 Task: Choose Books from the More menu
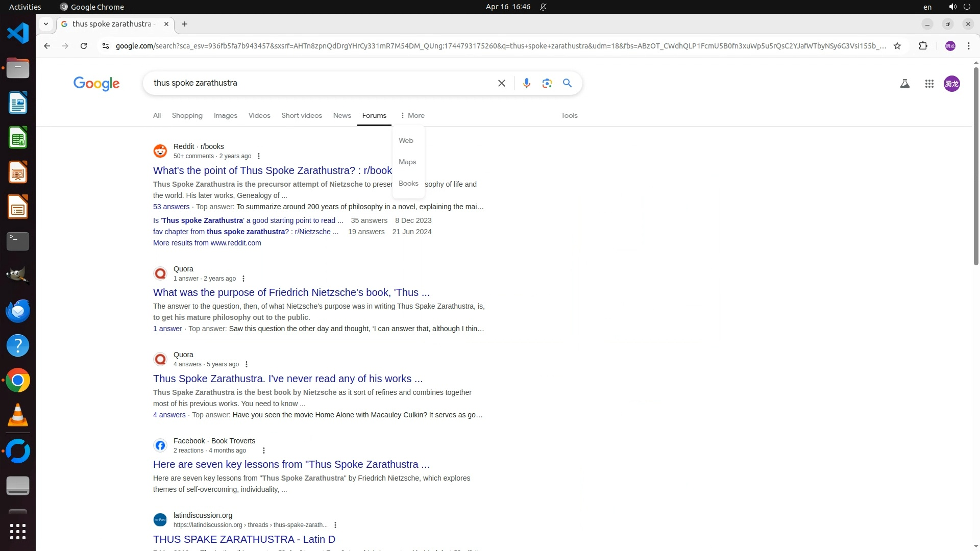coord(408,183)
